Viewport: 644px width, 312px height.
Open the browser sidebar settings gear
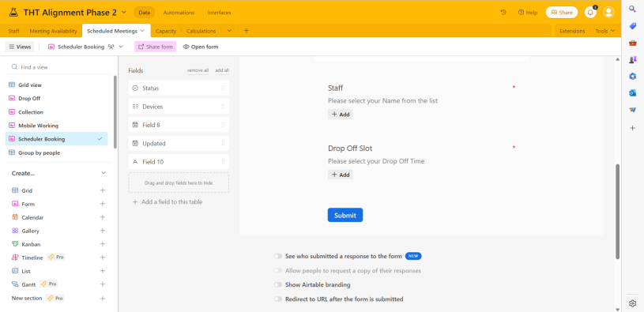pyautogui.click(x=632, y=303)
